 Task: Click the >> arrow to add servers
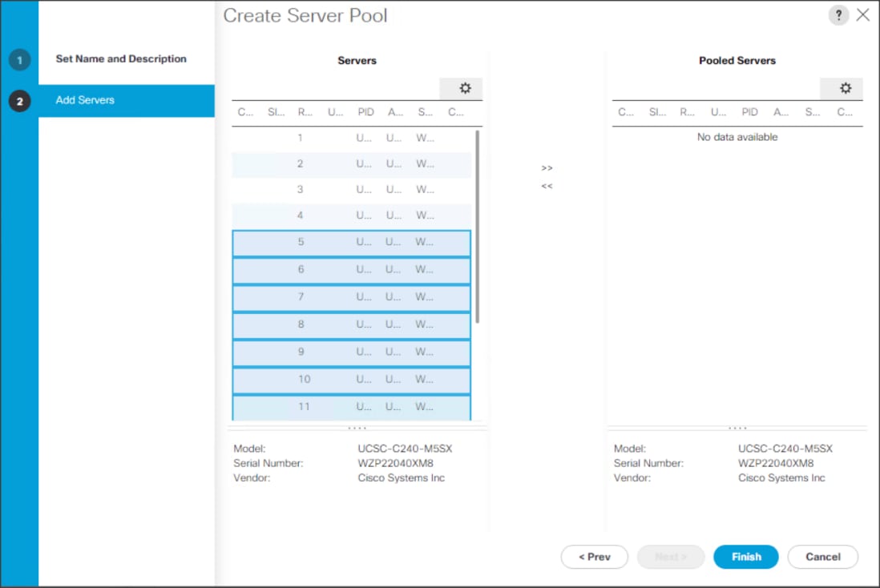coord(547,167)
